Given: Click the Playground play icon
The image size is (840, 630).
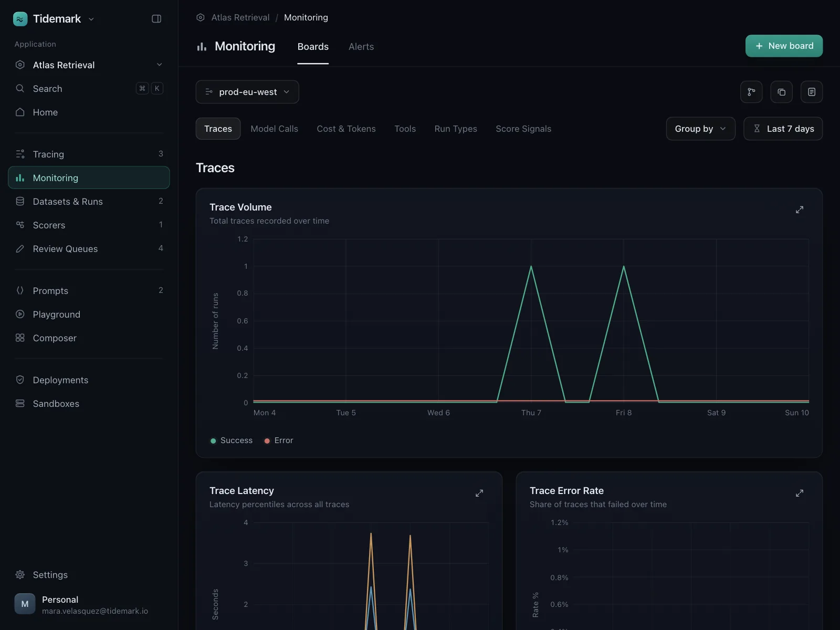Looking at the screenshot, I should (20, 314).
